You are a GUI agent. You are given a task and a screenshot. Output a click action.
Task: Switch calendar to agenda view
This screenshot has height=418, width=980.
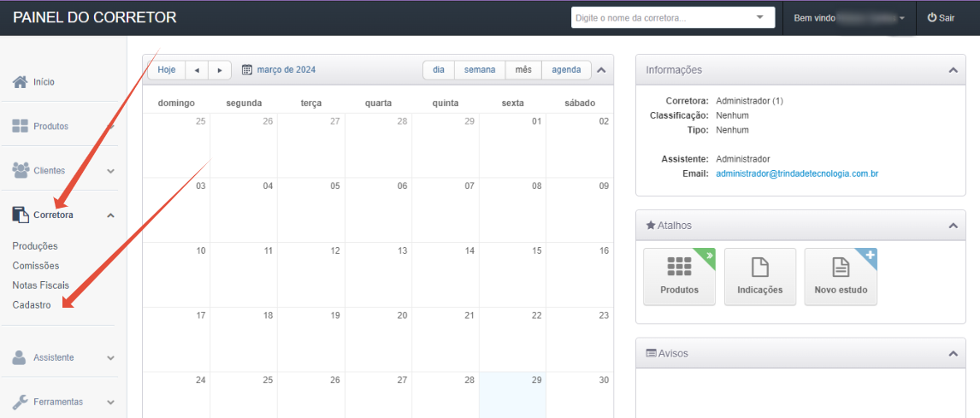[566, 70]
